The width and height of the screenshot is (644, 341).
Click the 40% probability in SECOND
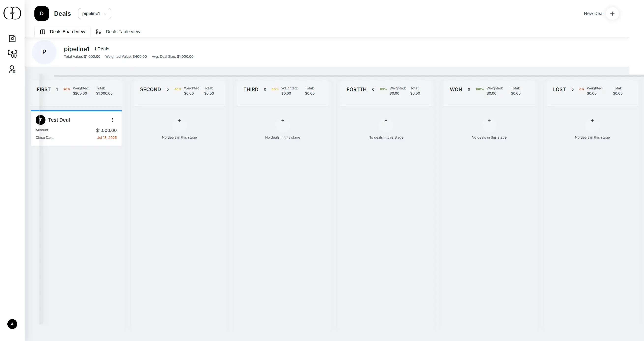[x=178, y=89]
